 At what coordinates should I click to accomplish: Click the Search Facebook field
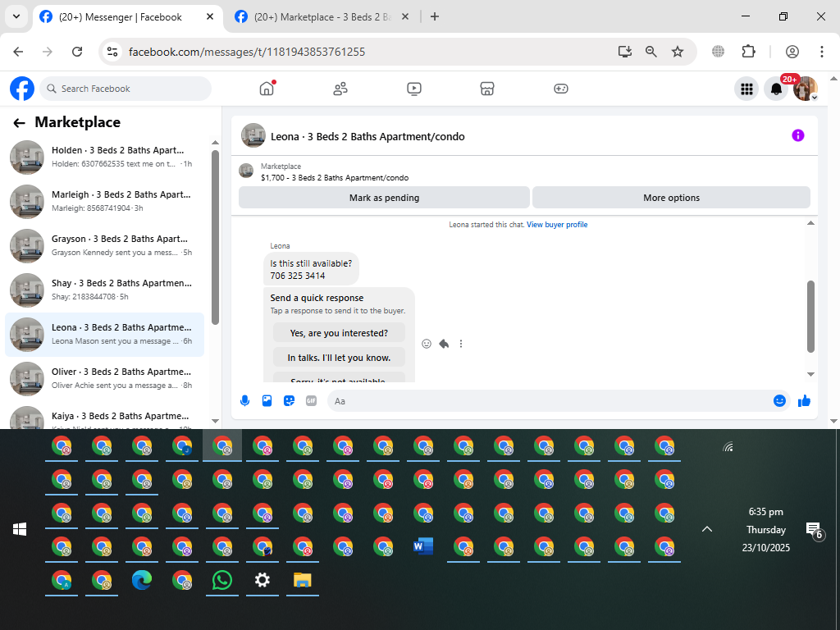pos(126,89)
